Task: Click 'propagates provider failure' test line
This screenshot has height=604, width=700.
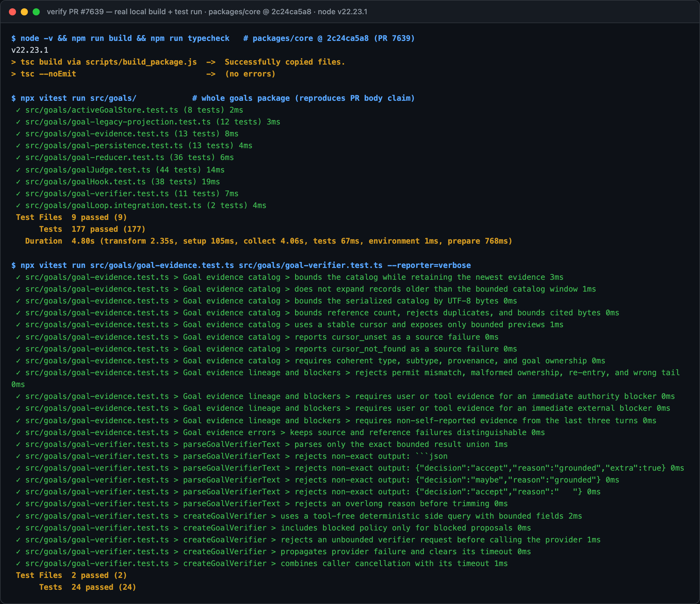Action: tap(273, 551)
